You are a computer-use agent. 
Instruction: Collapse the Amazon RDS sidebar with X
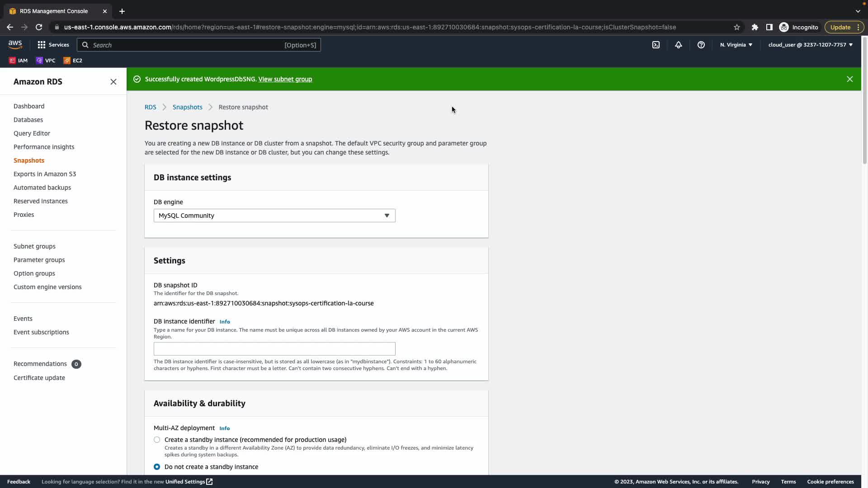113,82
